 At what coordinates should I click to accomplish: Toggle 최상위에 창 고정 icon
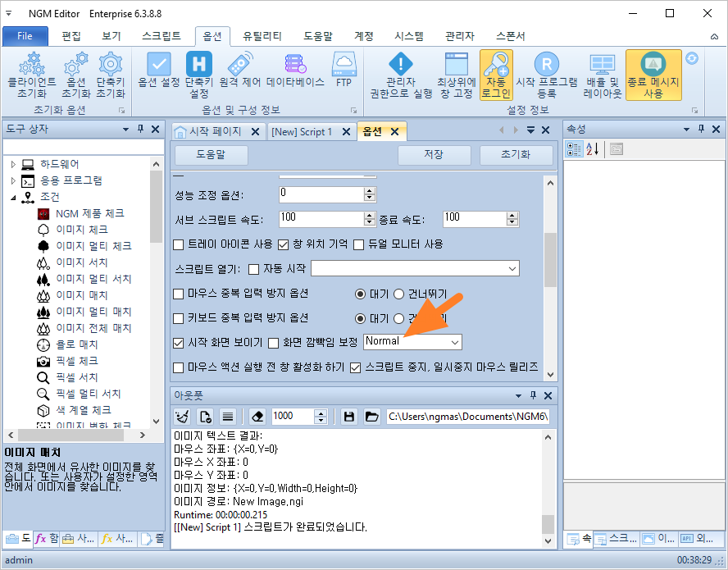[457, 75]
